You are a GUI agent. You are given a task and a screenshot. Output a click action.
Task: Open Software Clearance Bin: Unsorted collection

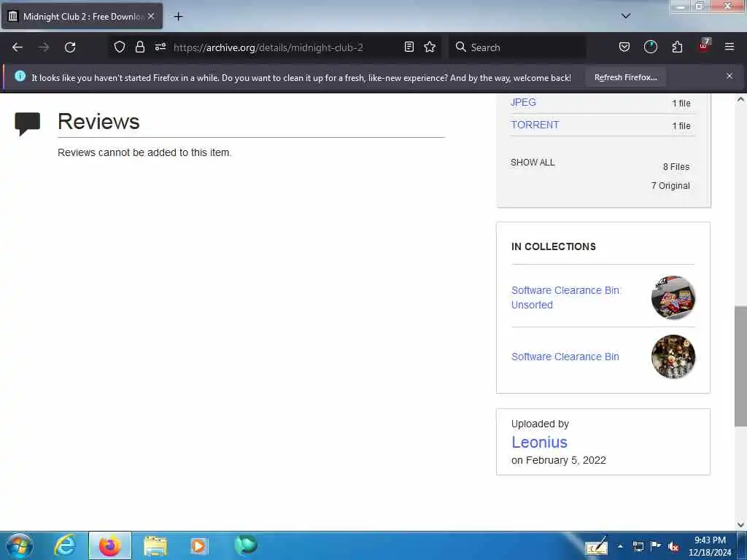point(565,297)
